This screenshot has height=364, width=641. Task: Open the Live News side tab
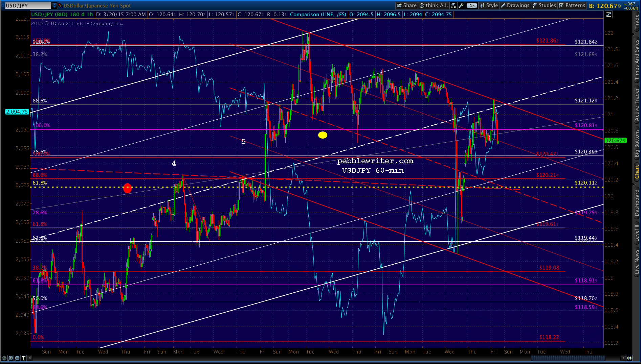pos(637,262)
